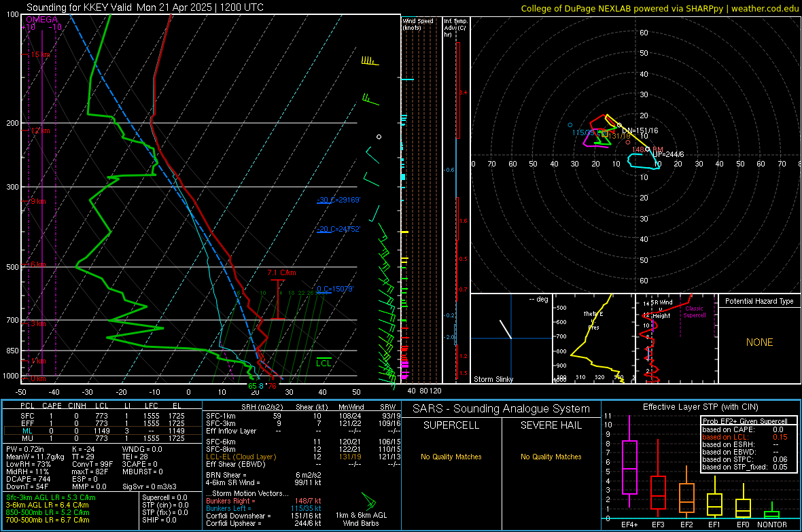Click the 'Theta E' panel label
The width and height of the screenshot is (802, 532).
coord(593,314)
